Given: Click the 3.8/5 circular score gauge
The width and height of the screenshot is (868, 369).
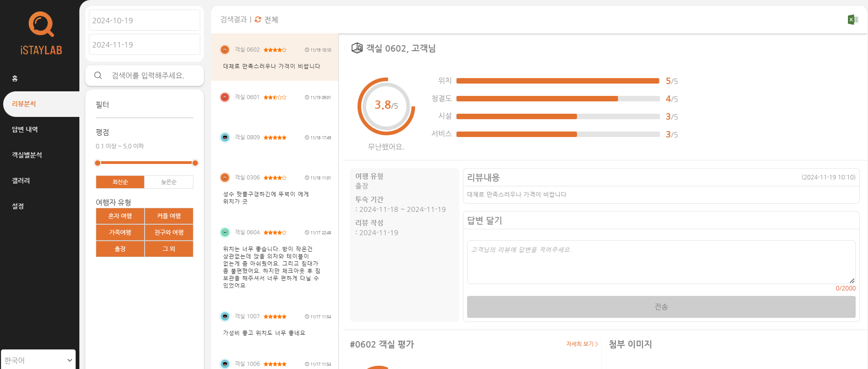Looking at the screenshot, I should [x=386, y=106].
